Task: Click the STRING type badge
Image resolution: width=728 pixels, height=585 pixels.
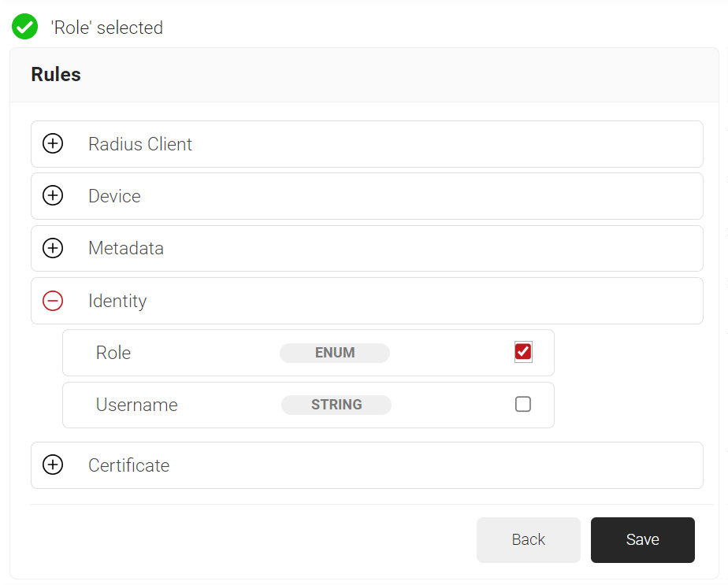Action: [x=336, y=405]
